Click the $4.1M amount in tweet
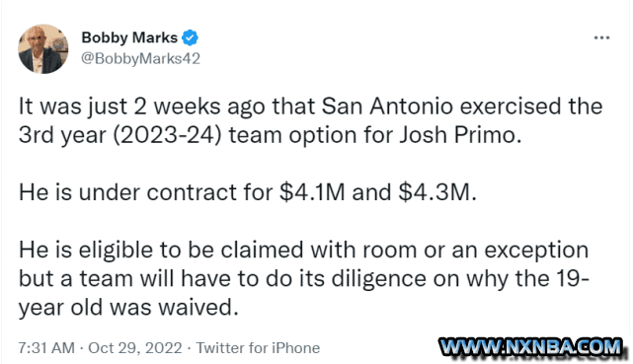Screen dimensions: 633x364 312,192
